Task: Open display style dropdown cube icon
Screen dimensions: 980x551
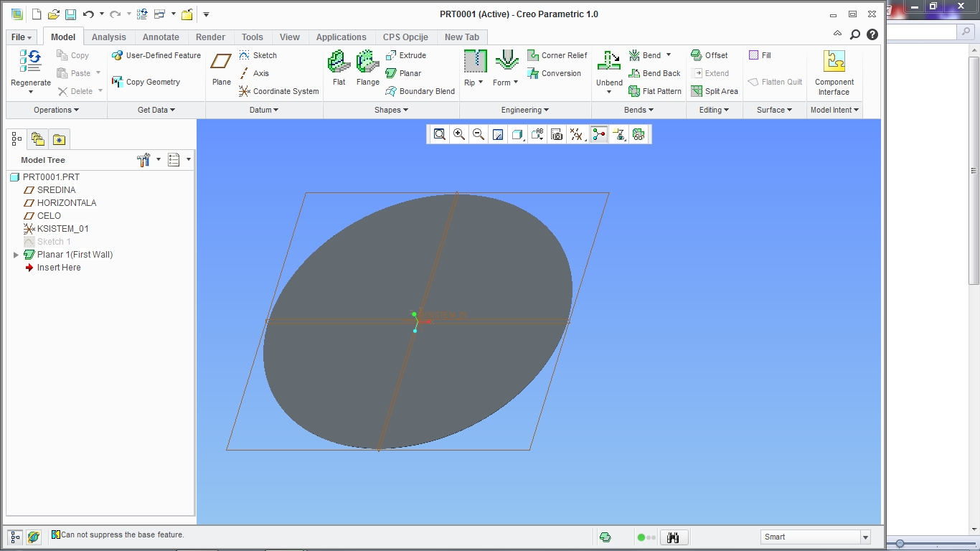Action: [517, 134]
